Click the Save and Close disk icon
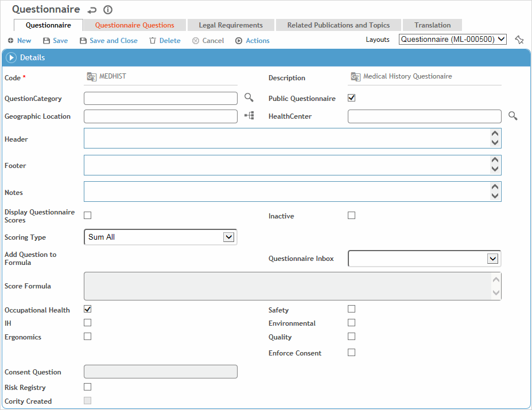Image resolution: width=532 pixels, height=410 pixels. click(x=83, y=41)
